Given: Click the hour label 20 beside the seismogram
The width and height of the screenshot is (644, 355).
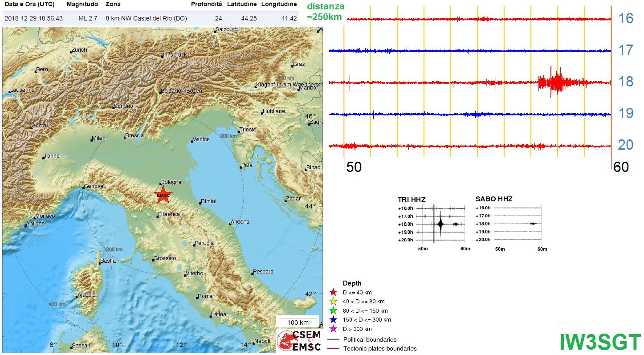Looking at the screenshot, I should tap(626, 145).
